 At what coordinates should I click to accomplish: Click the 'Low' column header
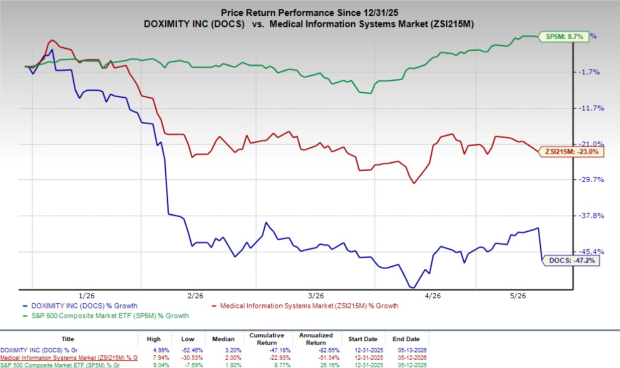pyautogui.click(x=187, y=339)
